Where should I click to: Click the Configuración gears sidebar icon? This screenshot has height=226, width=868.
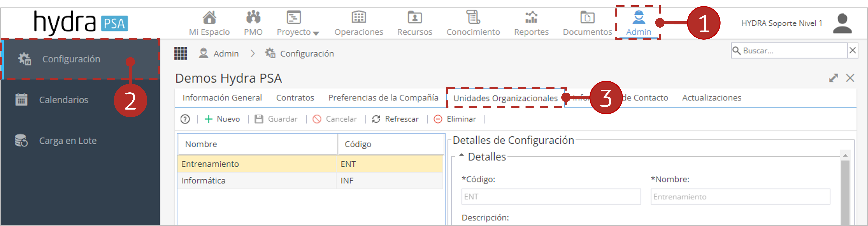coord(25,59)
